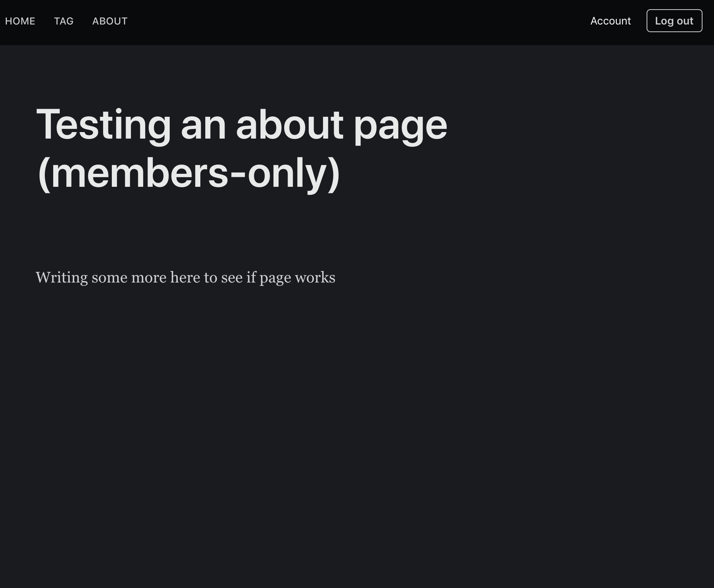This screenshot has height=588, width=714.
Task: Open Account from the top-right area
Action: (x=610, y=21)
